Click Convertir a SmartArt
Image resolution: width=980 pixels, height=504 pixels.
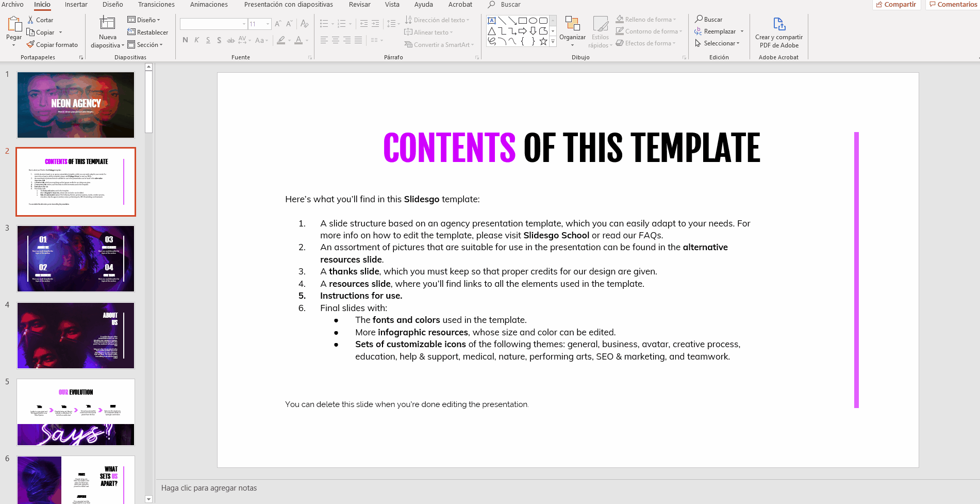[438, 45]
